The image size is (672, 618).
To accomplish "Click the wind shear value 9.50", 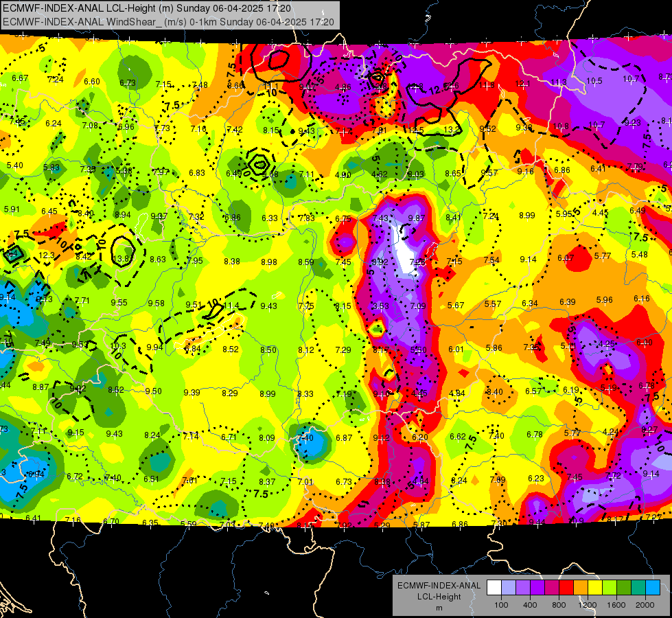I will pos(154,391).
